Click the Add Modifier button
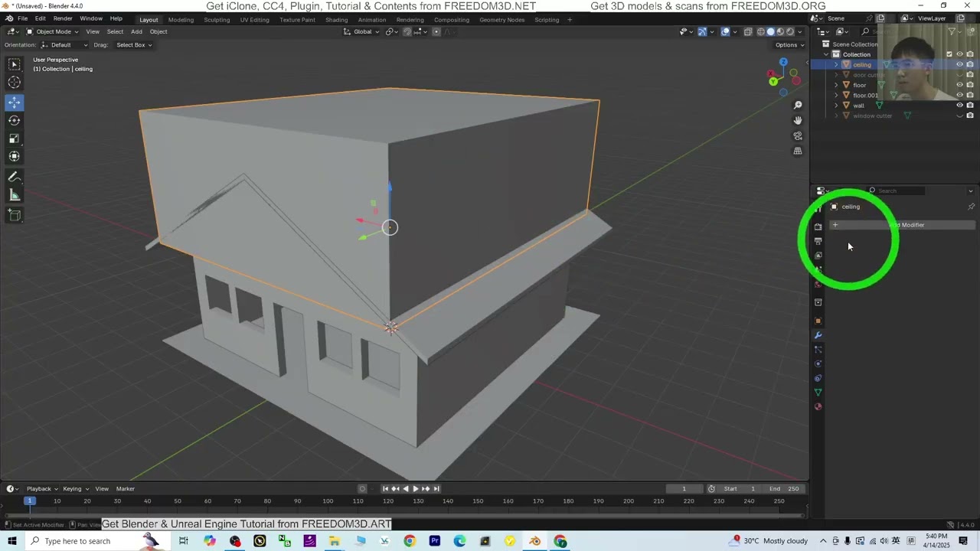 (903, 225)
